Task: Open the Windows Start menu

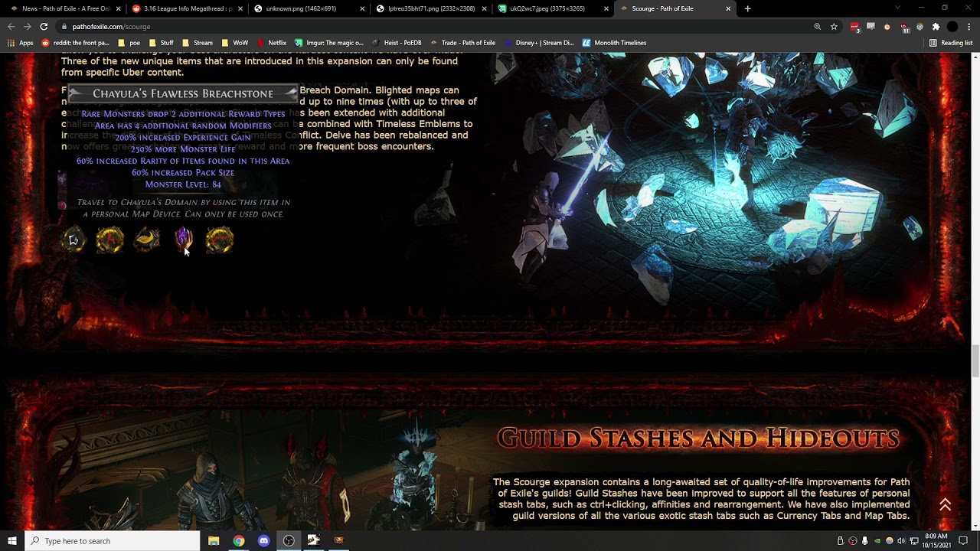Action: tap(12, 541)
